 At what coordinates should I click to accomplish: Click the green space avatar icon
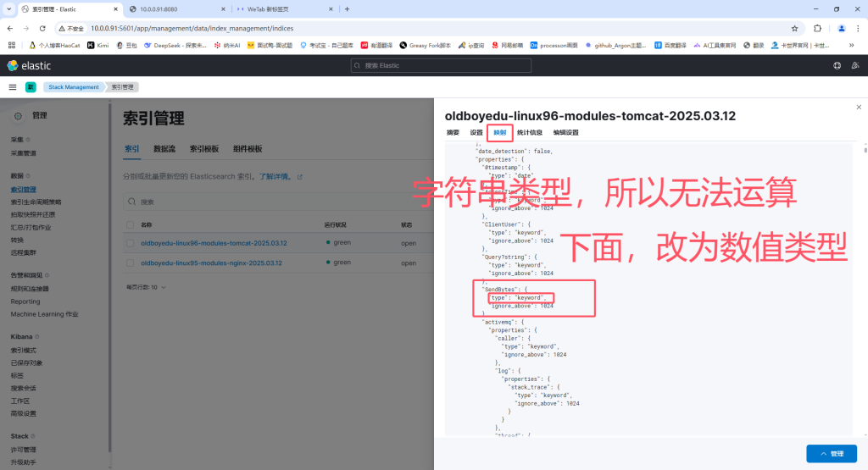coord(31,87)
